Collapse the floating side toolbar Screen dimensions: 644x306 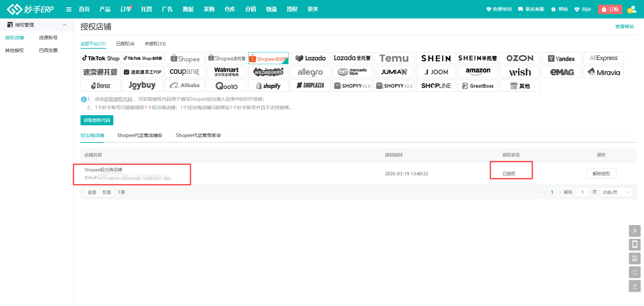(x=635, y=231)
